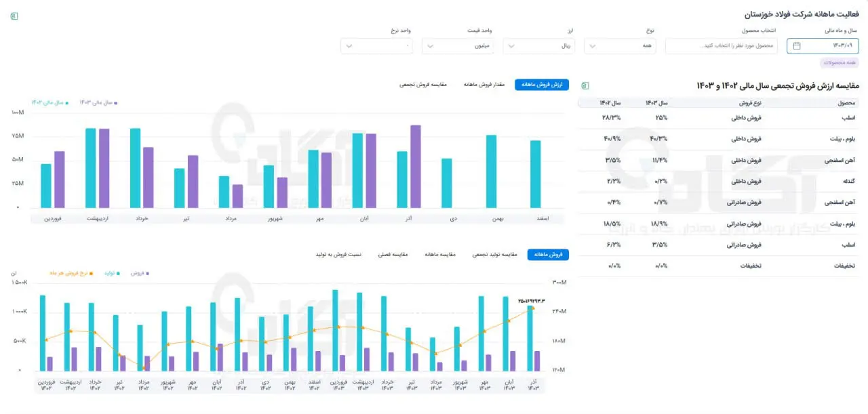This screenshot has height=414, width=868.
Task: Toggle the سال مالی ۱۴۰۲ legend series
Action: 50,102
